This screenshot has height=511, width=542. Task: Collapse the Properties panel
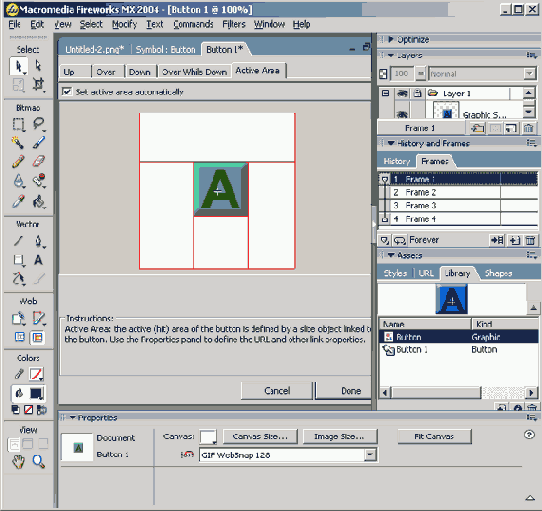click(73, 418)
